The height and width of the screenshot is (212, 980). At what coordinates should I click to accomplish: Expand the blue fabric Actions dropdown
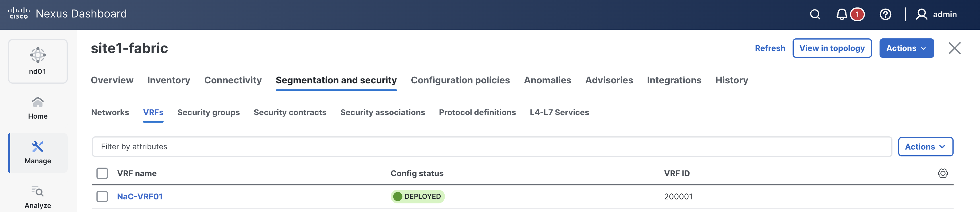tap(906, 48)
